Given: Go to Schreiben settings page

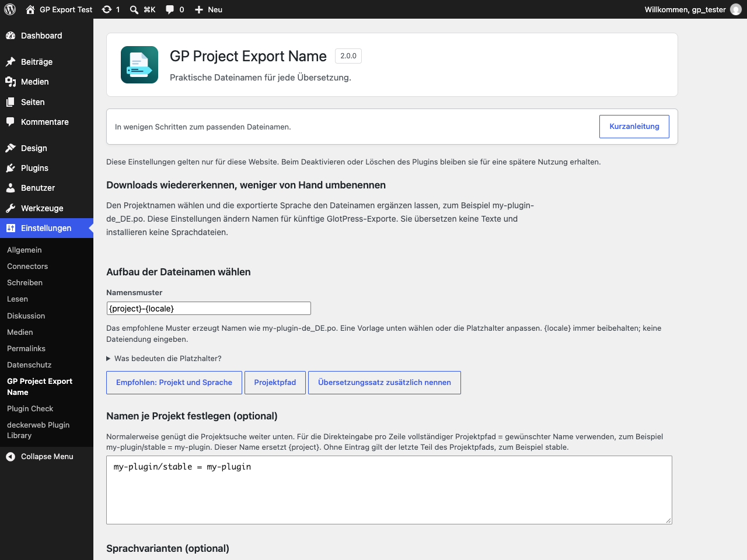Looking at the screenshot, I should [25, 282].
